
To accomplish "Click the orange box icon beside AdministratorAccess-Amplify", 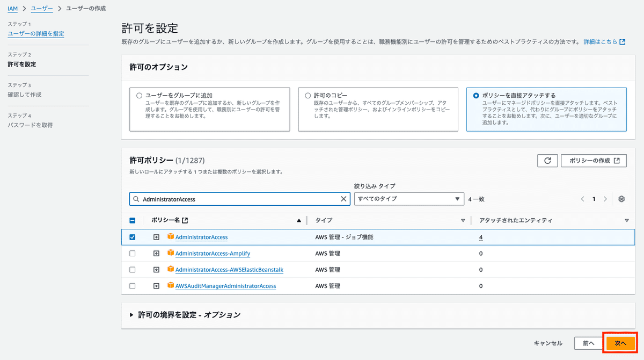I will pos(171,253).
